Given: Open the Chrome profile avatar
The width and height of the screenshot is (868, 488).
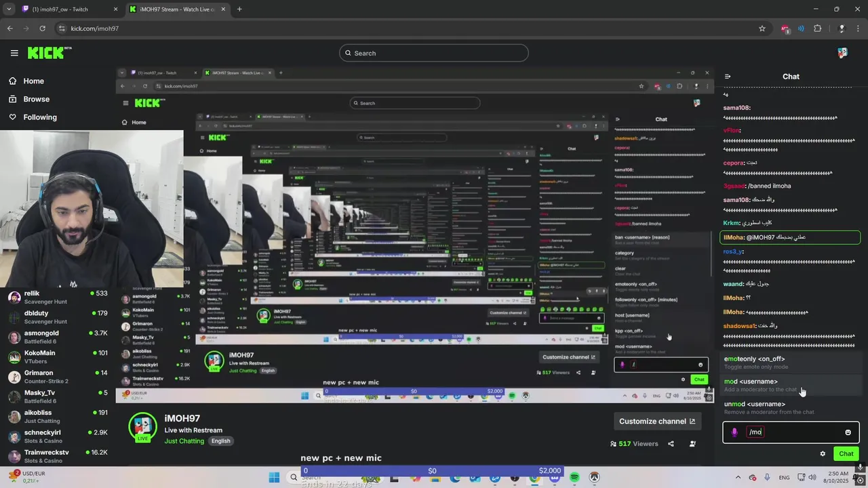Looking at the screenshot, I should point(842,28).
